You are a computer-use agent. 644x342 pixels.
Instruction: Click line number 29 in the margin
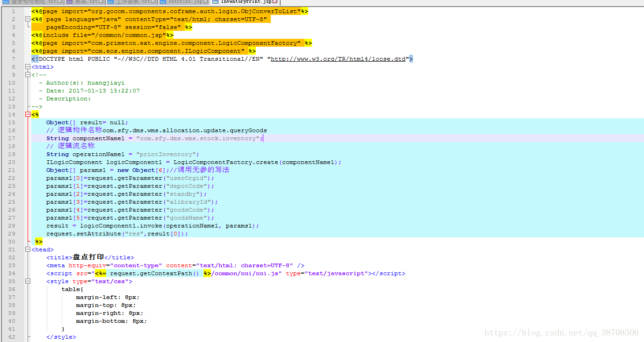click(12, 234)
